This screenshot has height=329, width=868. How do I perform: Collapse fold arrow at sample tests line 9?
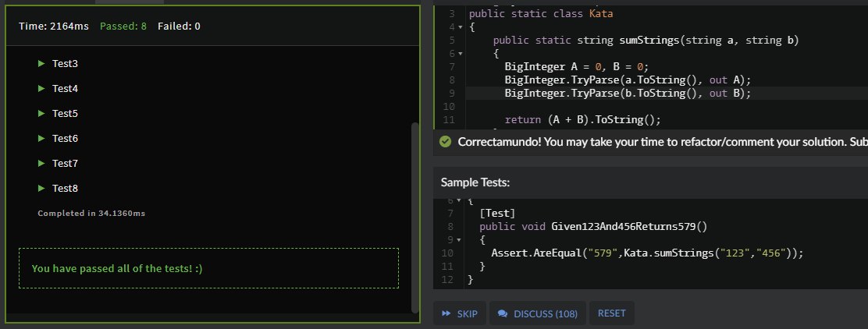coord(458,240)
